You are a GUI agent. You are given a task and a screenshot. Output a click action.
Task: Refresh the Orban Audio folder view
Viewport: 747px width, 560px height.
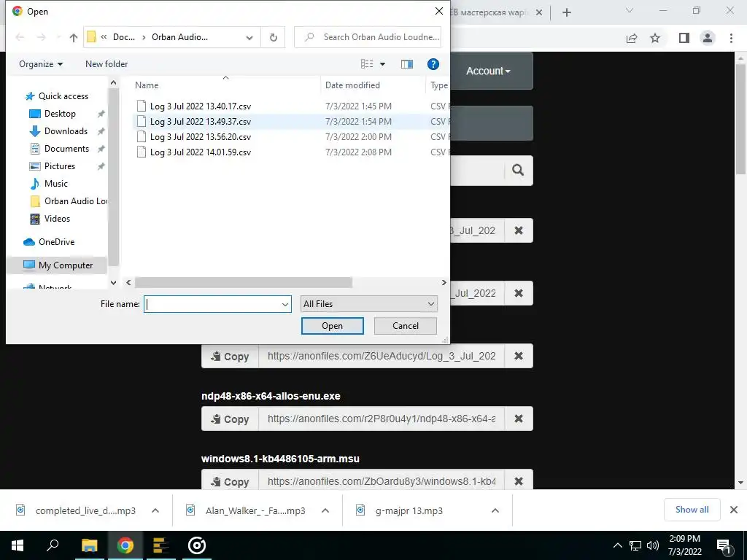tap(273, 38)
